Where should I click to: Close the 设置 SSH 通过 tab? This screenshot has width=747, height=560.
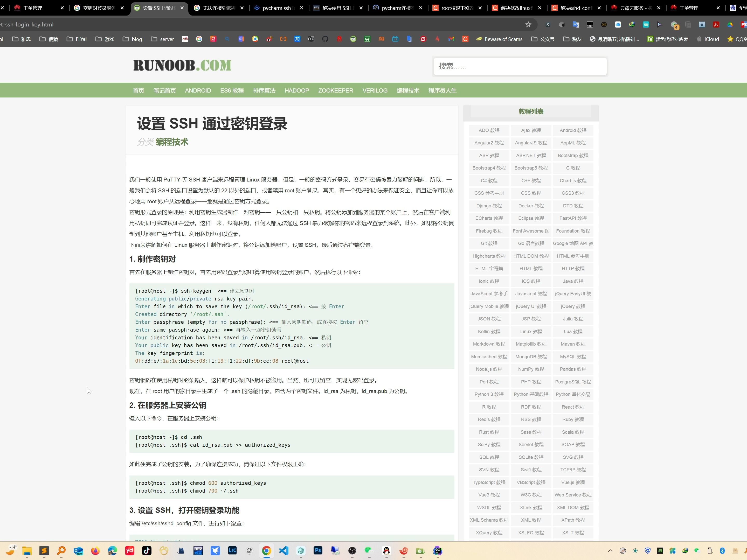coord(182,8)
